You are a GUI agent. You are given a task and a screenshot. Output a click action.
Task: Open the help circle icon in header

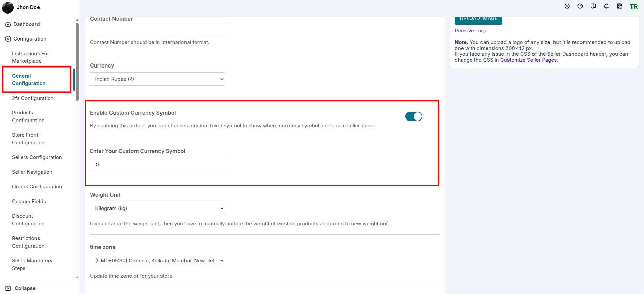coord(580,6)
